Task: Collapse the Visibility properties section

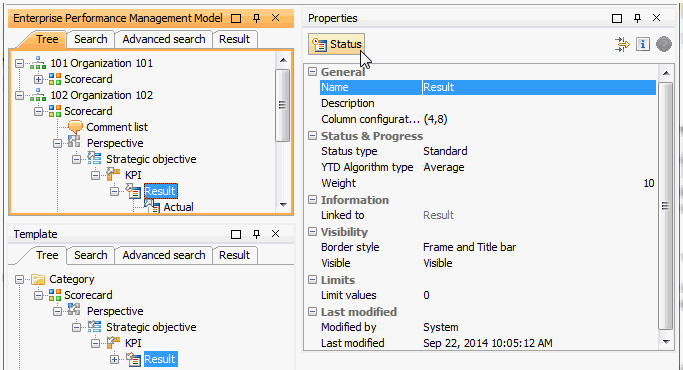Action: click(312, 231)
